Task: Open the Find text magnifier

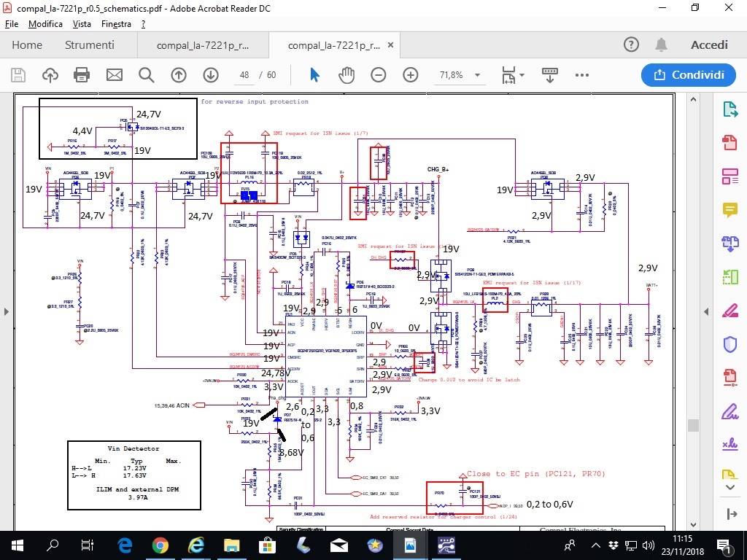Action: click(147, 75)
